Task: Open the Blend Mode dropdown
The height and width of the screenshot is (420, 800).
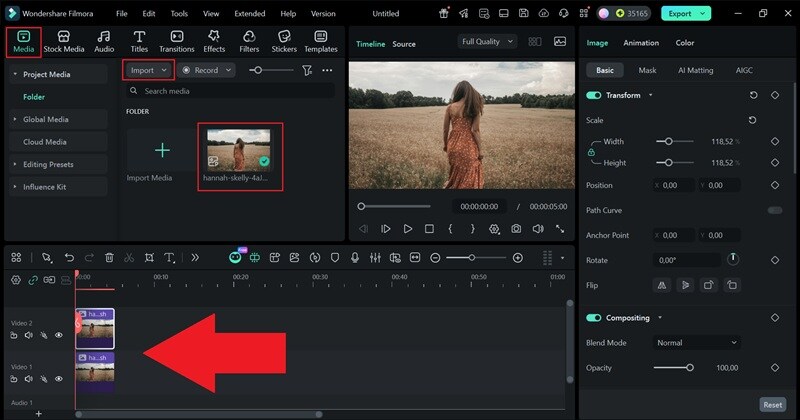Action: pyautogui.click(x=697, y=343)
